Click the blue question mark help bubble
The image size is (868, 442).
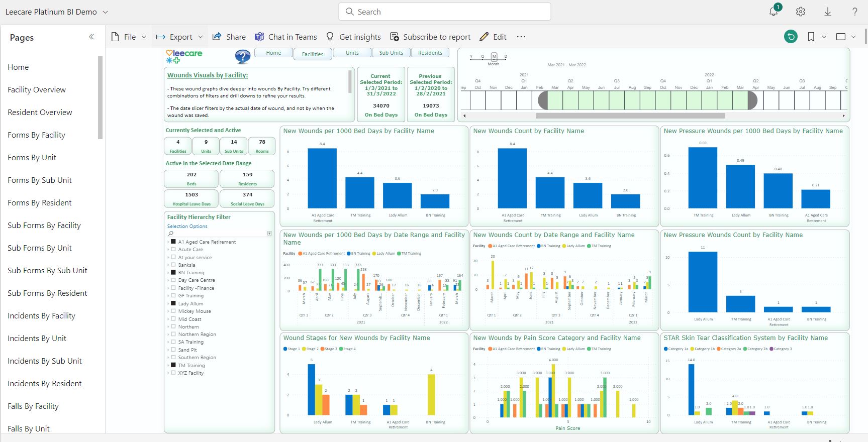pos(243,57)
